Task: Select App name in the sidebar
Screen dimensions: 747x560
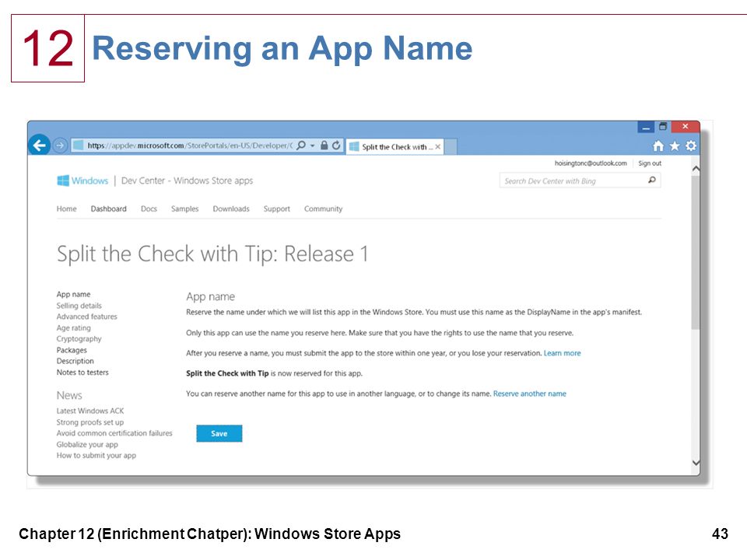Action: click(73, 294)
